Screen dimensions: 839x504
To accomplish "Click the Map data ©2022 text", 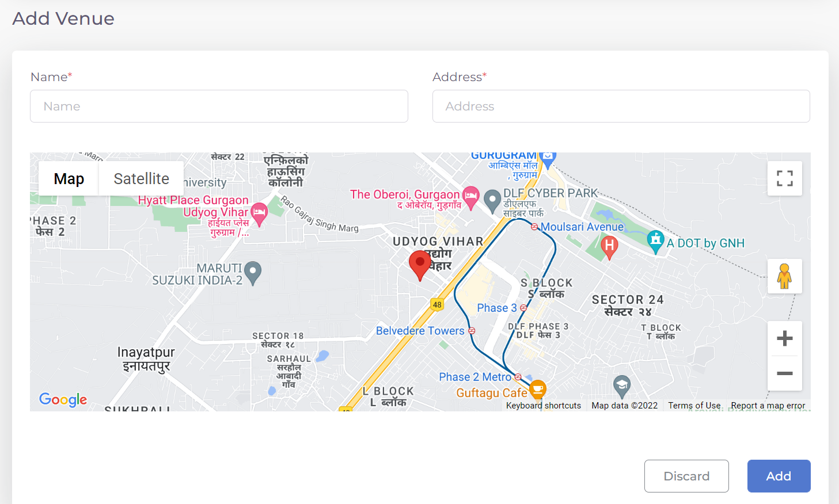I will (624, 406).
